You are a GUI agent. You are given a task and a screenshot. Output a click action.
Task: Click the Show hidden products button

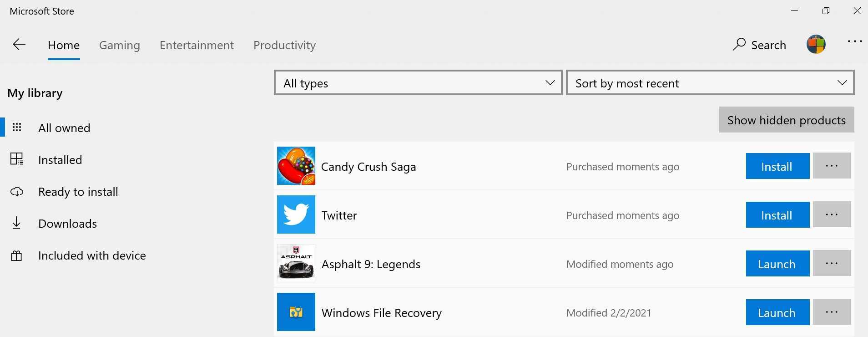click(786, 120)
